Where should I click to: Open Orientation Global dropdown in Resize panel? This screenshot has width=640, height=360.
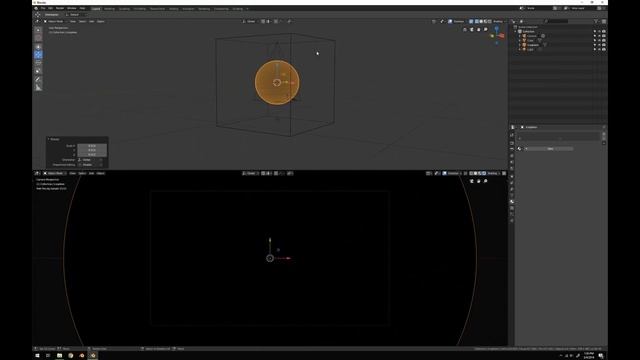92,160
